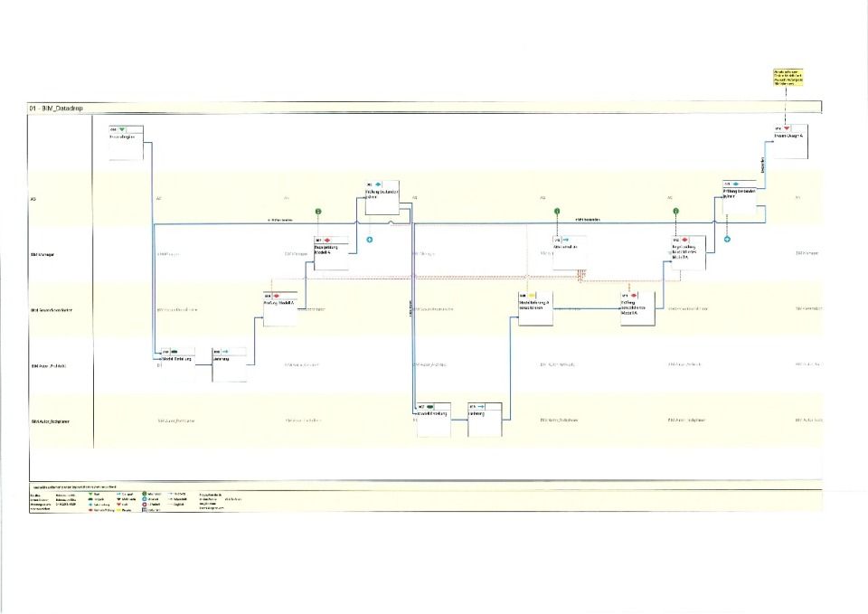Select the Prüfung Modell A node

[x=280, y=309]
